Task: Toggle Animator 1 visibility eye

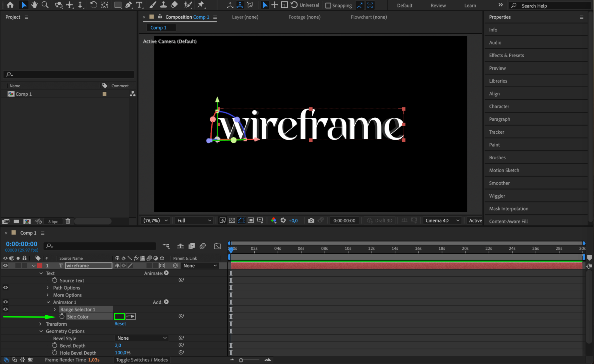Action: click(5, 302)
